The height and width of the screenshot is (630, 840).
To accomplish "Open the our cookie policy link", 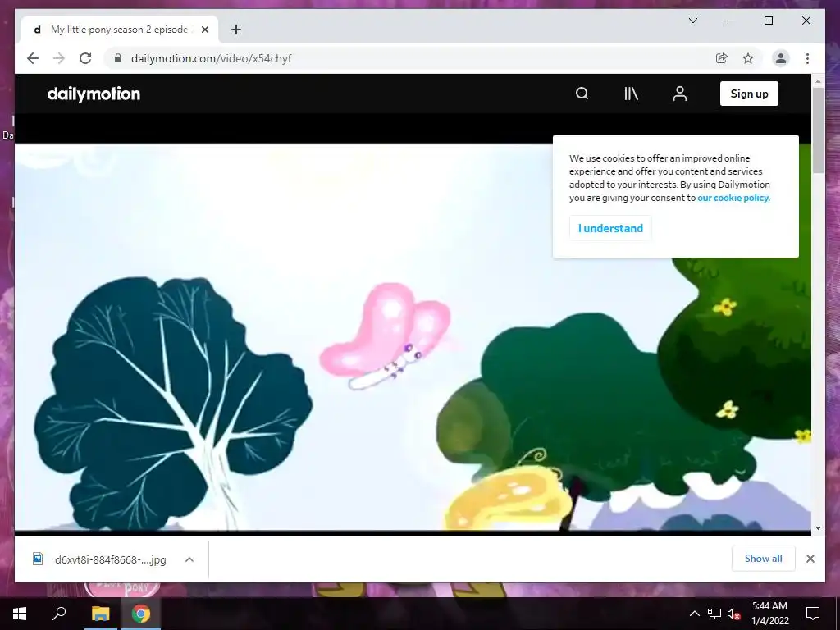I will [x=733, y=198].
